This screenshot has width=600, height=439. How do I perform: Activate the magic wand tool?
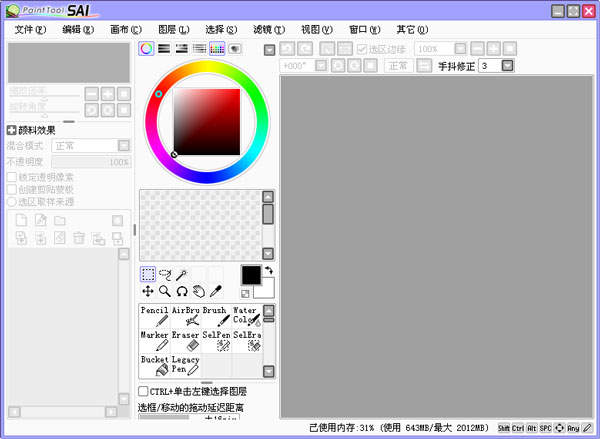pyautogui.click(x=182, y=274)
